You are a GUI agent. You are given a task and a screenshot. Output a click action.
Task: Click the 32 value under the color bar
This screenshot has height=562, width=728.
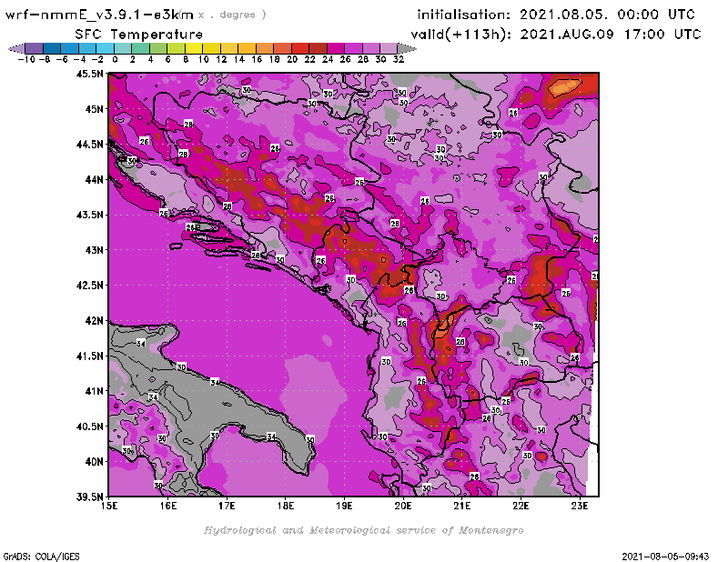click(399, 59)
